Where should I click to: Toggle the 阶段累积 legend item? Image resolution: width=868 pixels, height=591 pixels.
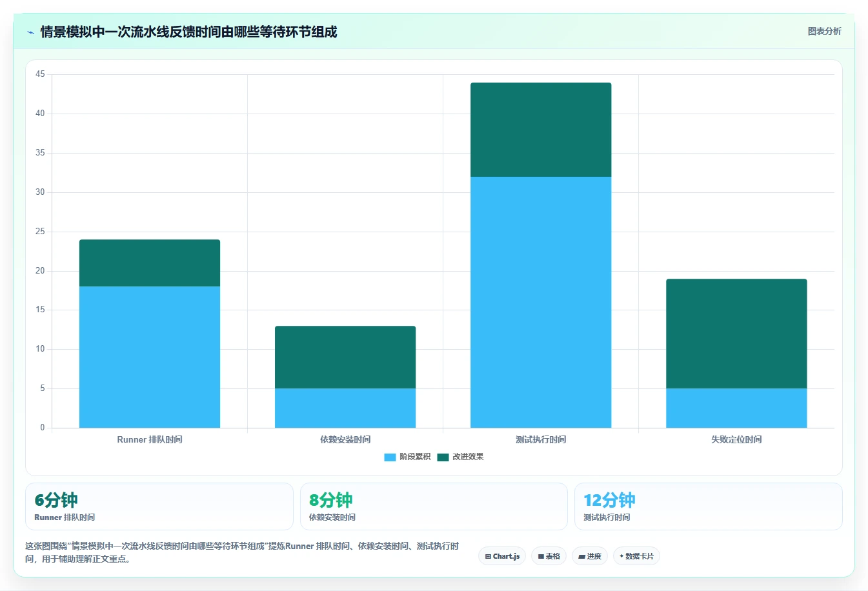pos(407,457)
